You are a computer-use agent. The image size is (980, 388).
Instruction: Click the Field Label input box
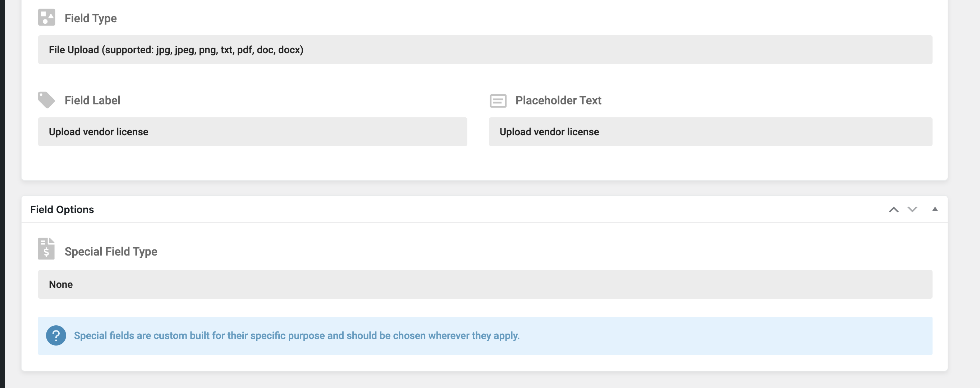pyautogui.click(x=252, y=132)
